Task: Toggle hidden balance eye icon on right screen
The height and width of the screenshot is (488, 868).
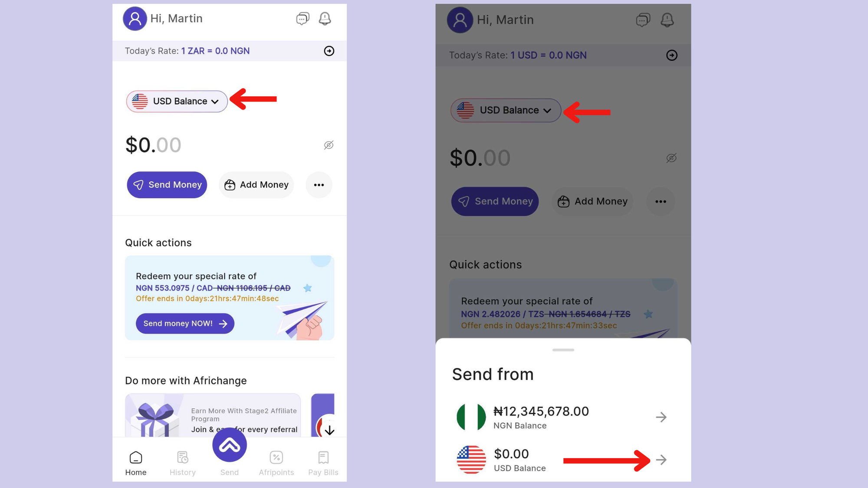Action: click(x=671, y=158)
